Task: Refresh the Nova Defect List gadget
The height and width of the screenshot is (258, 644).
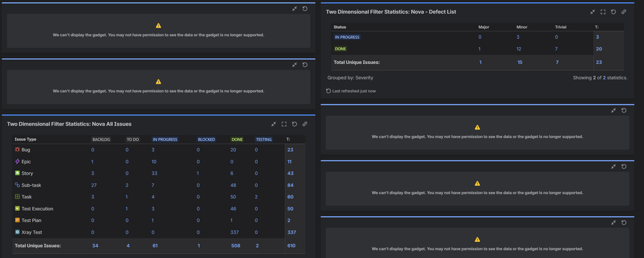Action: tap(613, 12)
